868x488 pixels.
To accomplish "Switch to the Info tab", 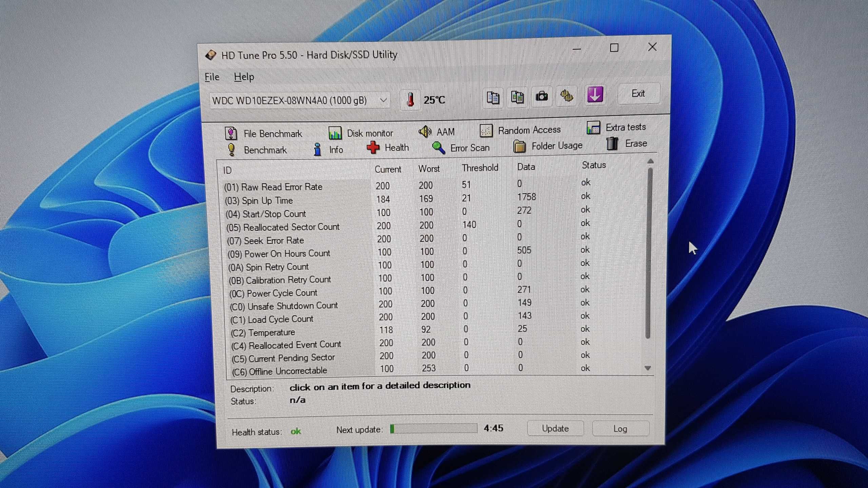I will pos(328,149).
